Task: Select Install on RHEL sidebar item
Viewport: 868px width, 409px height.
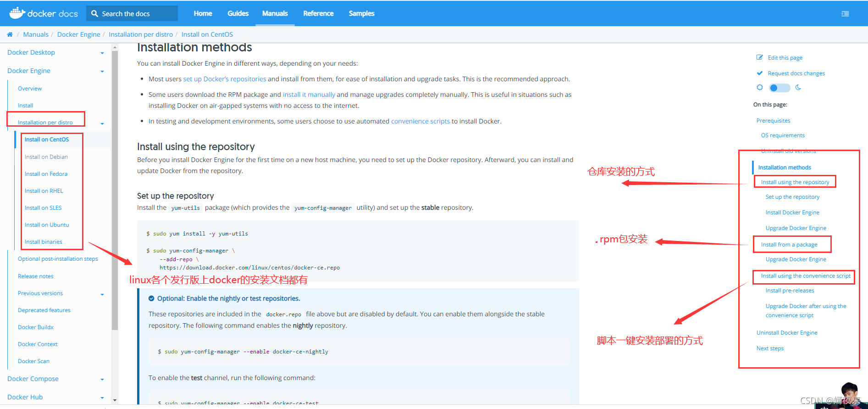Action: tap(44, 191)
